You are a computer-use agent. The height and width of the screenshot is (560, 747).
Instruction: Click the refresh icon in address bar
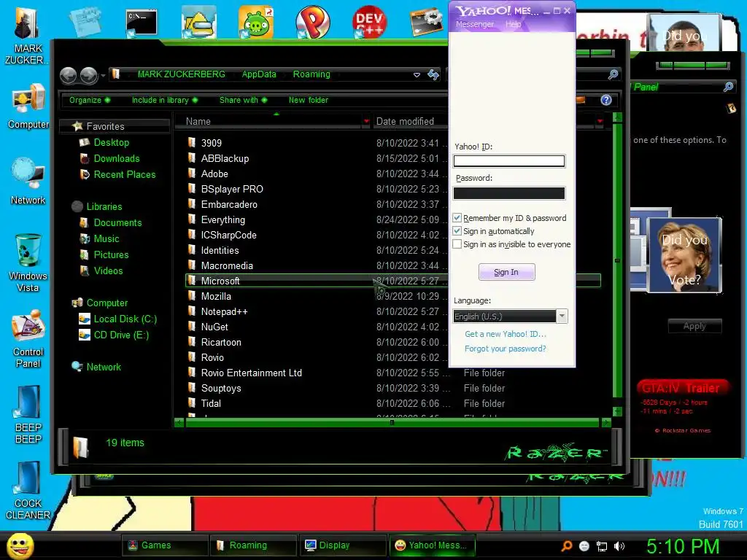tap(433, 75)
